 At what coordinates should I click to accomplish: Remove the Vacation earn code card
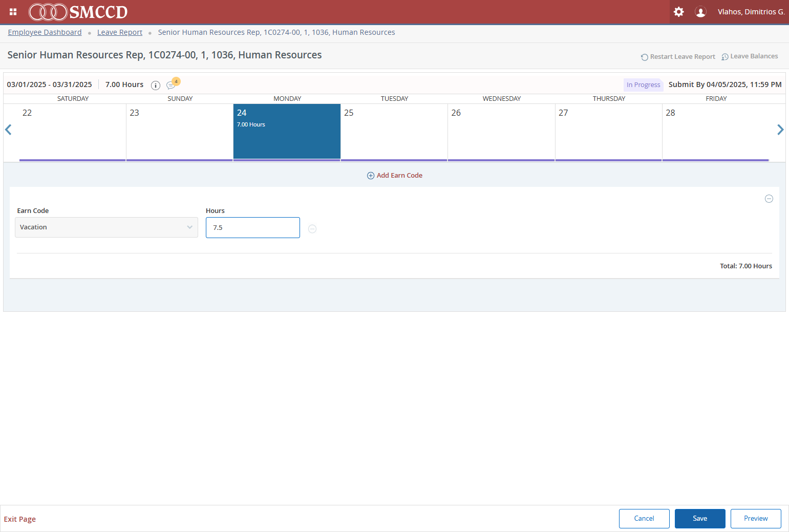point(769,199)
